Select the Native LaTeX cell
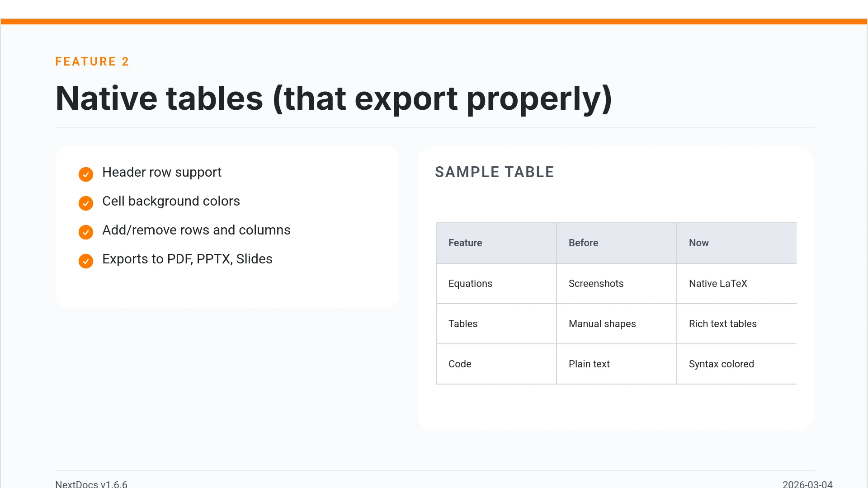Screen dimensions: 868x488 [x=736, y=284]
